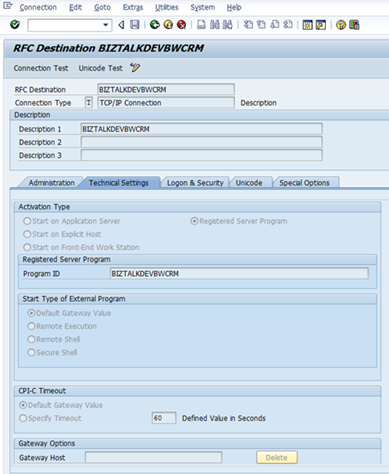Click the Description 3 field
The height and width of the screenshot is (474, 389).
pyautogui.click(x=201, y=155)
